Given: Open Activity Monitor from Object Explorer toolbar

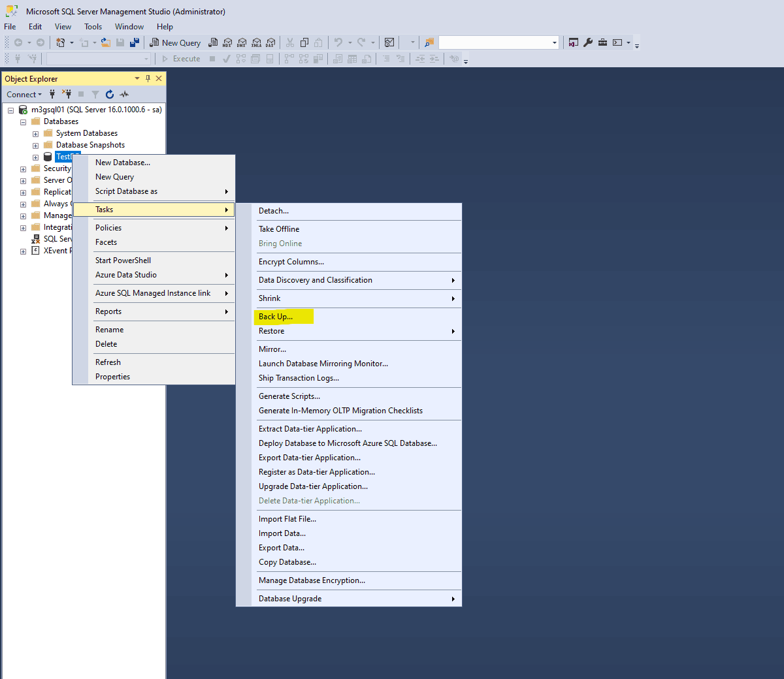Looking at the screenshot, I should pos(124,94).
